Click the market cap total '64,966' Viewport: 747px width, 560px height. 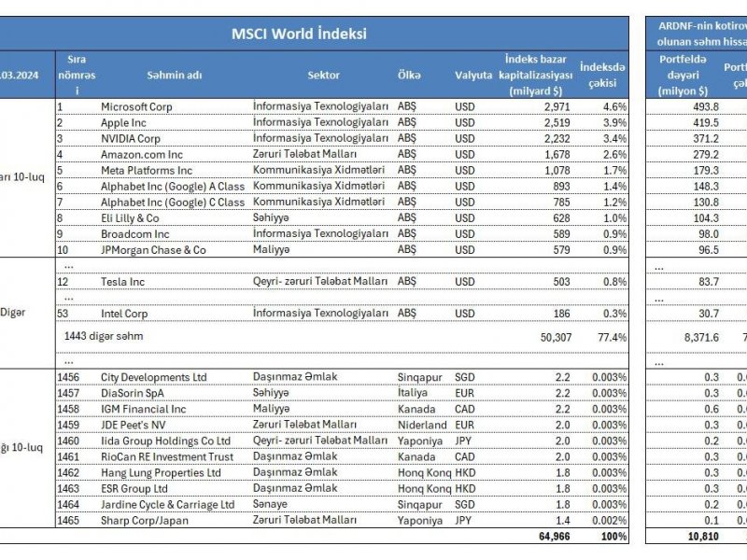tap(554, 536)
